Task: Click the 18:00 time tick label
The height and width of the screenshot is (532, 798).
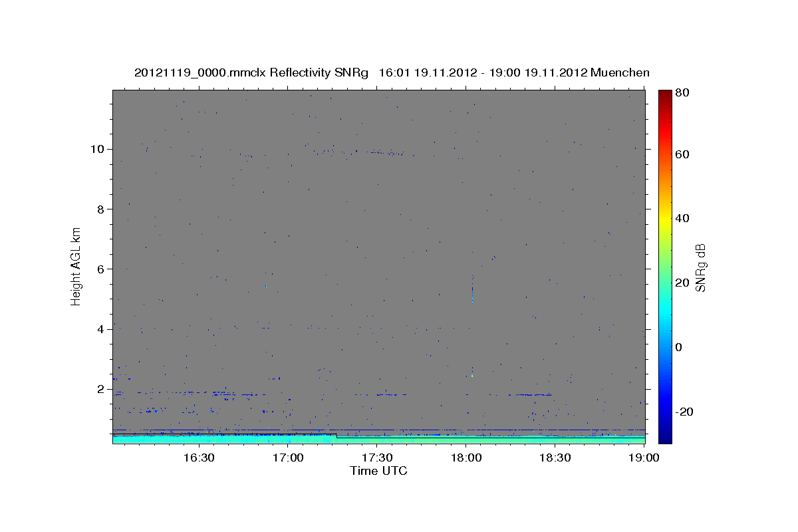Action: point(465,458)
